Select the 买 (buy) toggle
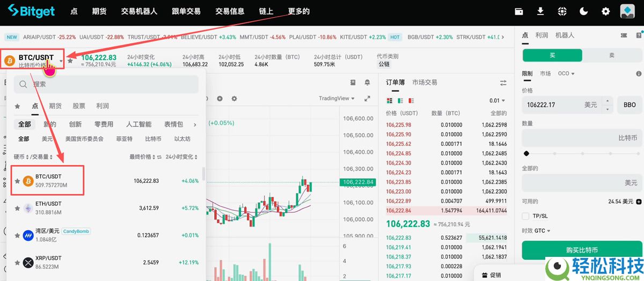Image resolution: width=644 pixels, height=281 pixels. 552,55
